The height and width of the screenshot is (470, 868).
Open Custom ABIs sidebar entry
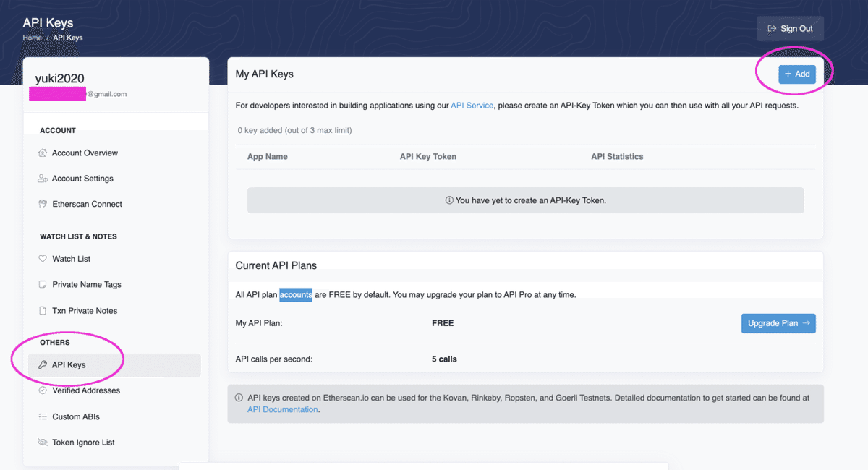(76, 417)
